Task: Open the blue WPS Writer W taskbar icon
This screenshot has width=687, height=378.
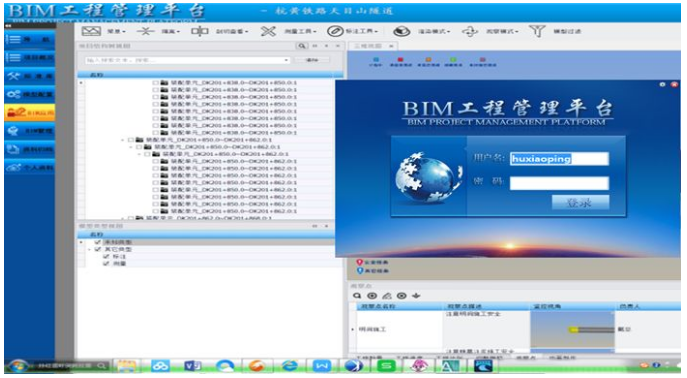Action: [322, 366]
